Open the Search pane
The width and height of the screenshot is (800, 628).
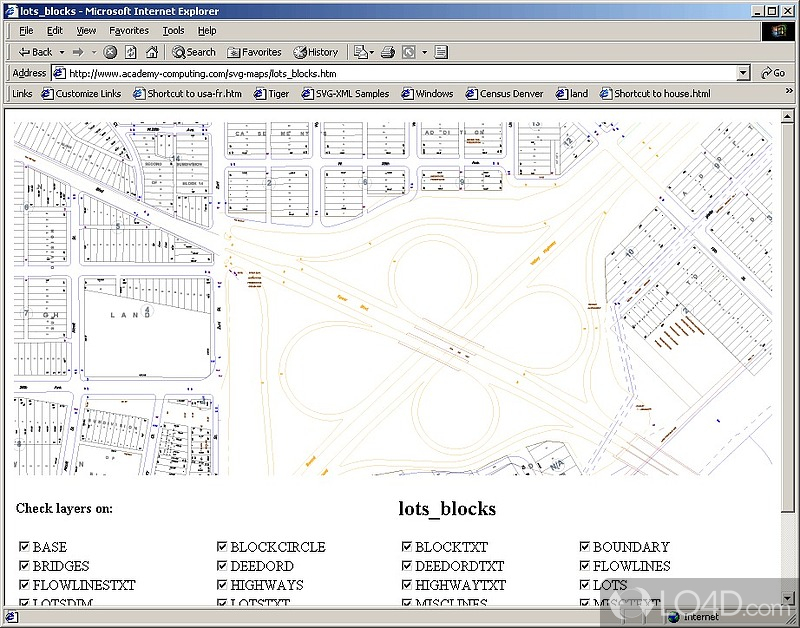pyautogui.click(x=193, y=52)
